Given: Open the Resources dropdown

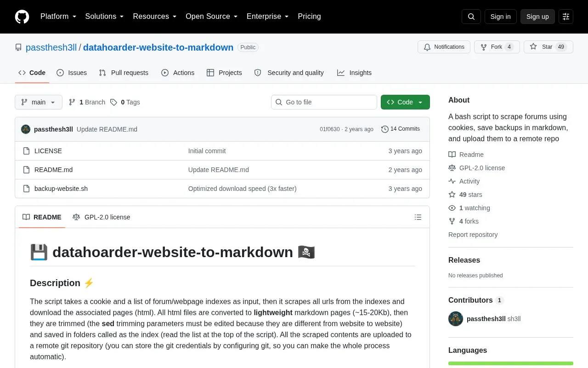Looking at the screenshot, I should click(x=155, y=17).
